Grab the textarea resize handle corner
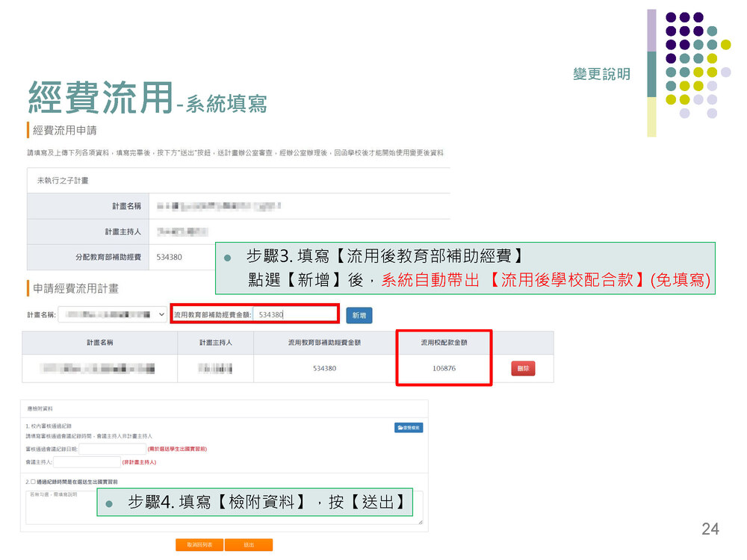Image resolution: width=747 pixels, height=560 pixels. [x=421, y=522]
